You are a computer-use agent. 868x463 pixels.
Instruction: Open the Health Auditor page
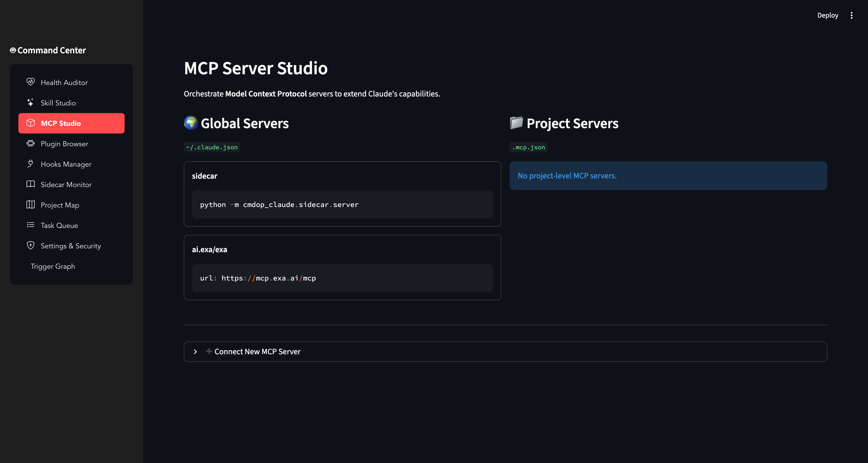tap(71, 82)
